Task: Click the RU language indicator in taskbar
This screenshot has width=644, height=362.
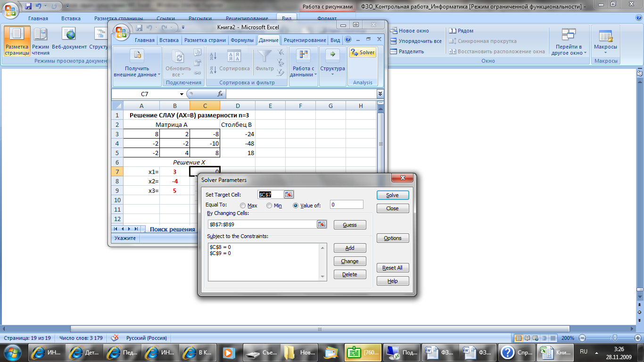Action: pyautogui.click(x=584, y=352)
